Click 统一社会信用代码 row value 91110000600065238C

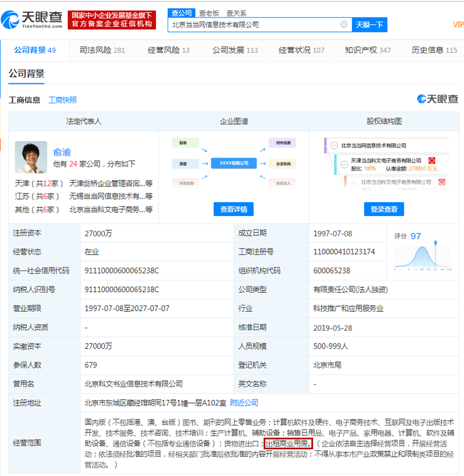click(122, 271)
